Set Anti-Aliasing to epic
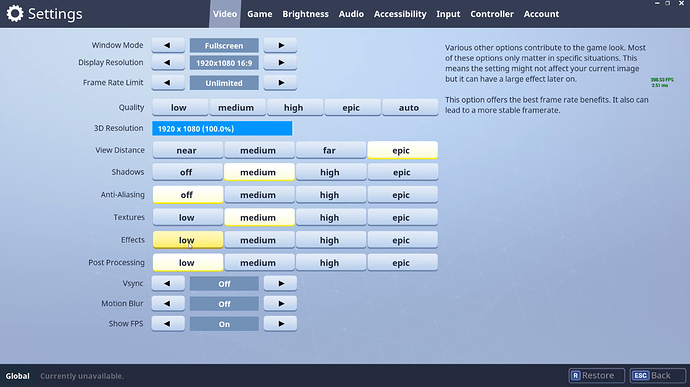The width and height of the screenshot is (690, 387). (403, 195)
